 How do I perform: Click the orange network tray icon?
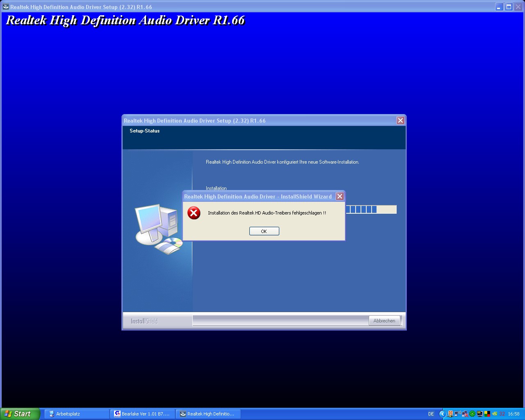coord(450,414)
